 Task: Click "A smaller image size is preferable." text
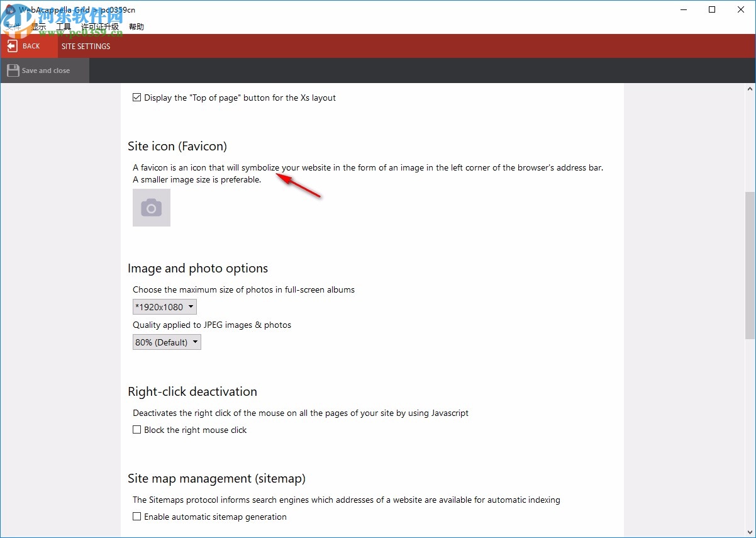[x=197, y=179]
